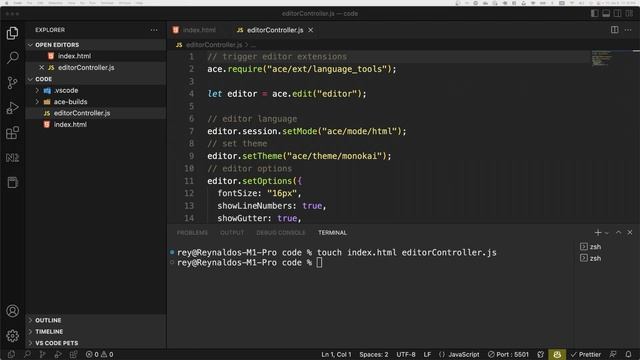Image resolution: width=640 pixels, height=360 pixels.
Task: Change LF end of line sequence
Action: 427,354
